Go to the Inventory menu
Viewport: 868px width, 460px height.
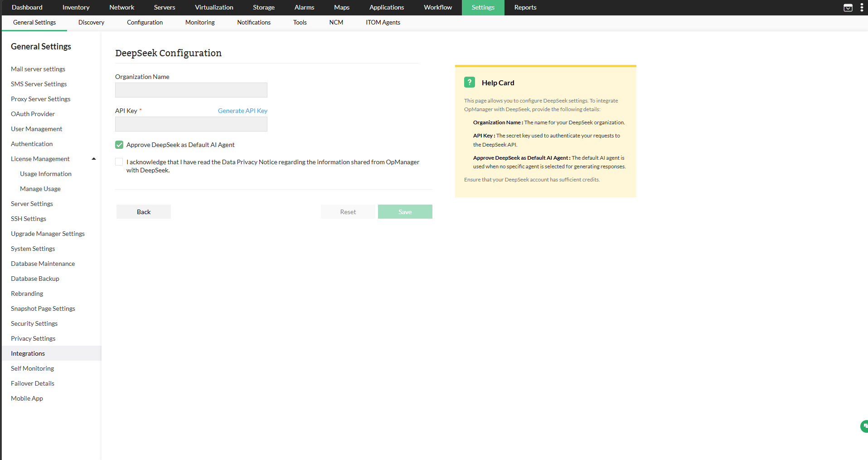point(76,8)
